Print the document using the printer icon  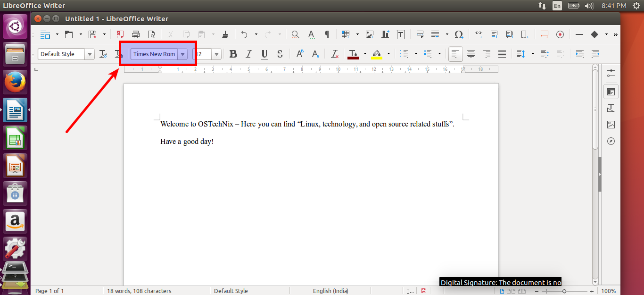coord(136,34)
